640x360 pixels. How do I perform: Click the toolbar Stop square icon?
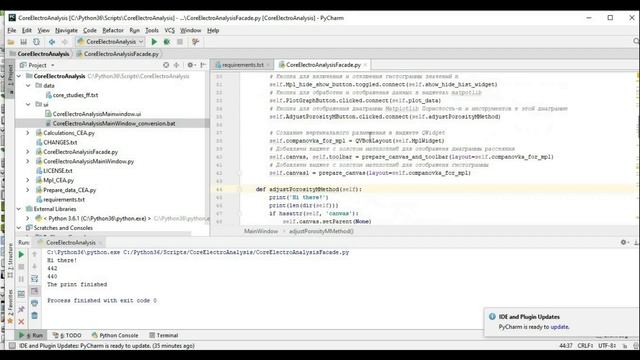[180, 42]
